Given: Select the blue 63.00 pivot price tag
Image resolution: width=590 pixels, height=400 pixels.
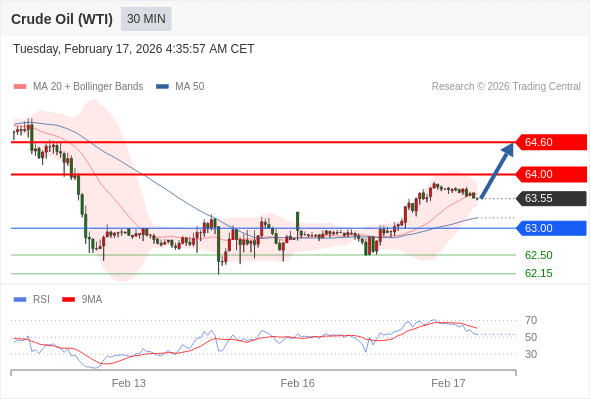Looking at the screenshot, I should (x=551, y=228).
